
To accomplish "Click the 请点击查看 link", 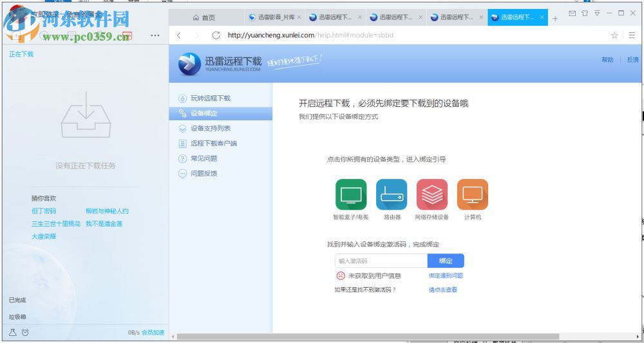I will [x=443, y=290].
